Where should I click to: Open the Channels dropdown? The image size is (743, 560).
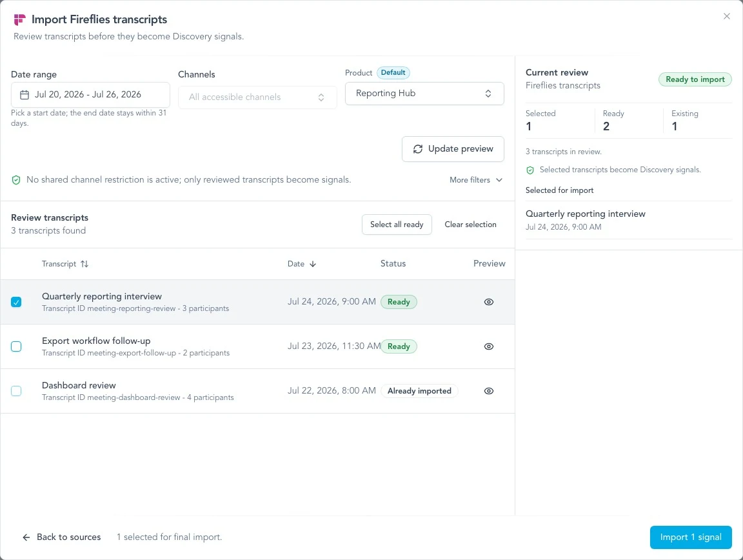pos(257,97)
